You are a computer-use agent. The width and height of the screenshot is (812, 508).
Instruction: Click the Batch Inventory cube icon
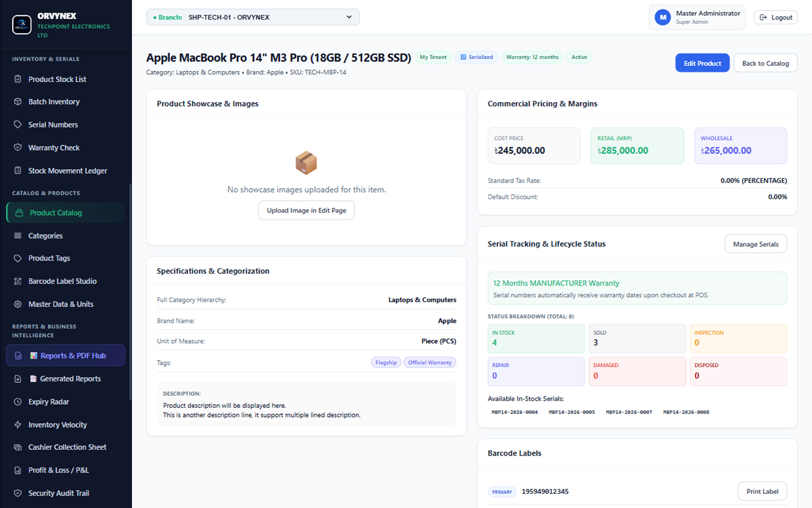point(18,102)
